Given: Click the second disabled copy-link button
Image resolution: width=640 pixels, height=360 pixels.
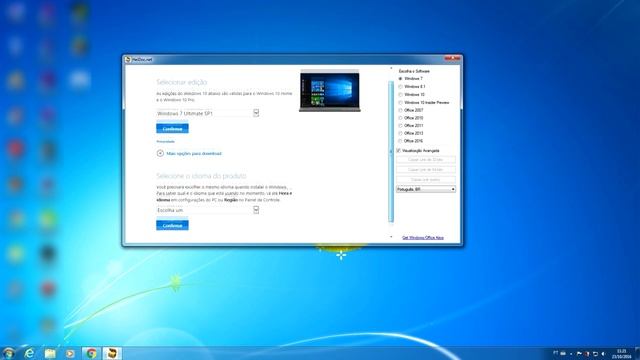Looking at the screenshot, I should click(x=426, y=169).
